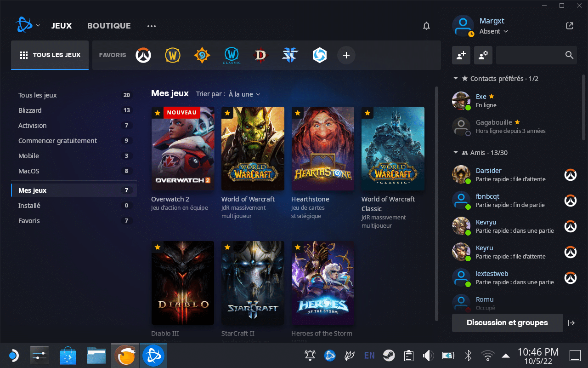Viewport: 588px width, 368px height.
Task: Collapse the friends panel arrow icon
Action: (571, 323)
